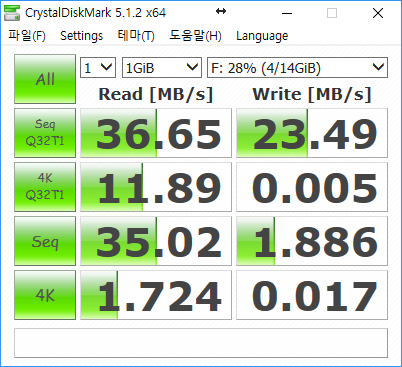Click the Seq Q32T1 read value 36.65
This screenshot has height=367, width=402.
point(156,133)
